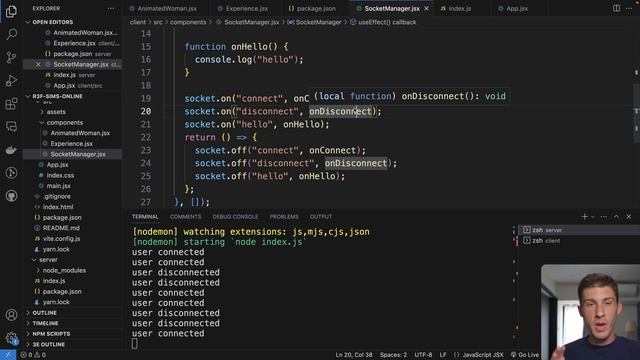Expand the Outline section

[44, 313]
